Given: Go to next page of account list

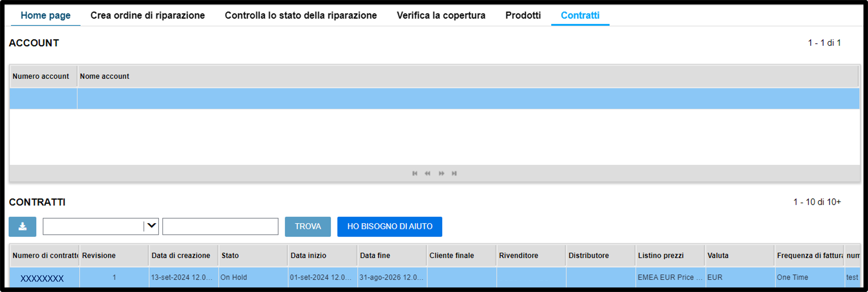Looking at the screenshot, I should pyautogui.click(x=441, y=174).
